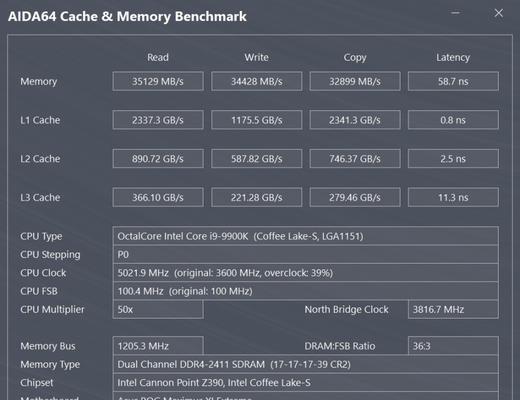Select the CPU Stepping P0 field
Viewport: 520px width, 400px height.
click(306, 254)
